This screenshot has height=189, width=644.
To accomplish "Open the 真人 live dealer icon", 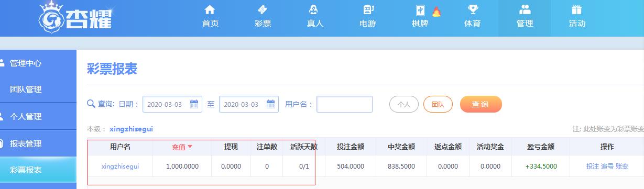I will pos(315,9).
